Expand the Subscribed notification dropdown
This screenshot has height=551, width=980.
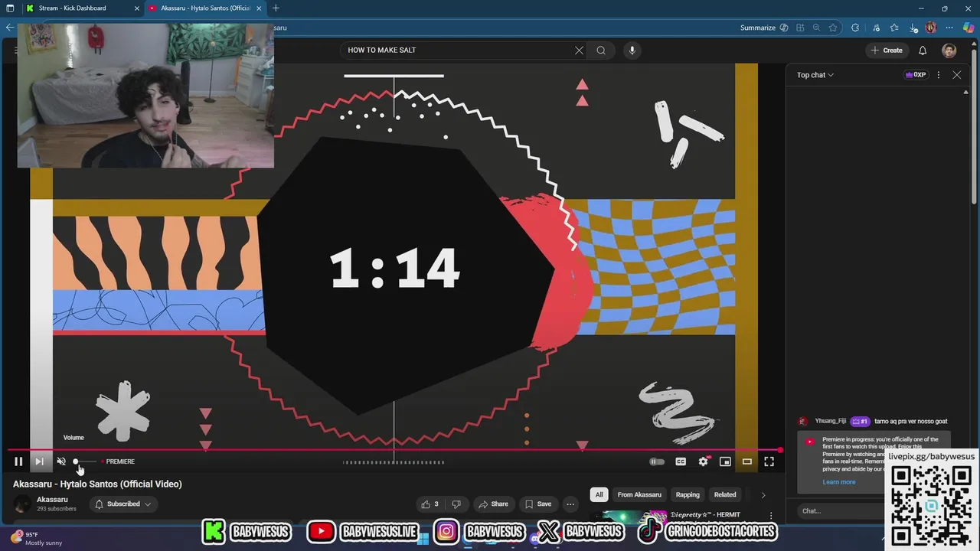click(x=122, y=504)
